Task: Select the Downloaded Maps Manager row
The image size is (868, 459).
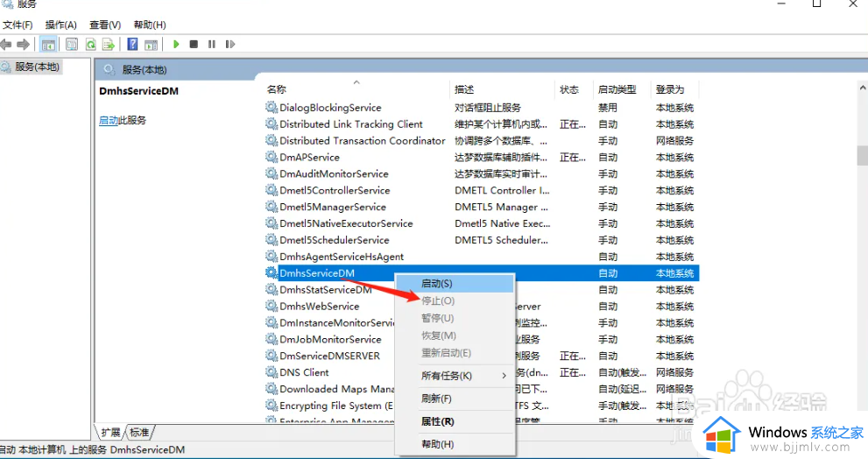Action: [482, 389]
